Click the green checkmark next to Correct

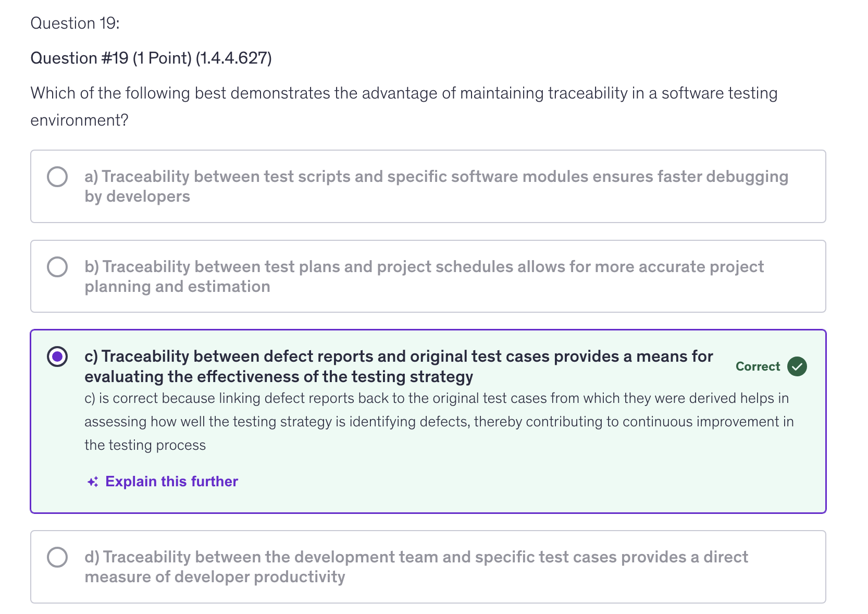pyautogui.click(x=797, y=366)
